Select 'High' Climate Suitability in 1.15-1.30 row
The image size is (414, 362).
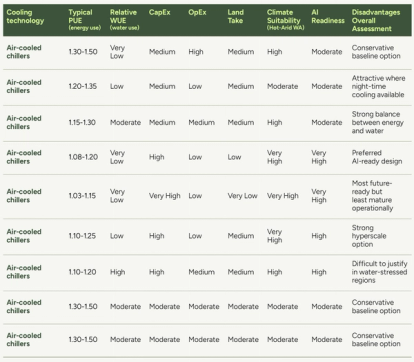[275, 122]
